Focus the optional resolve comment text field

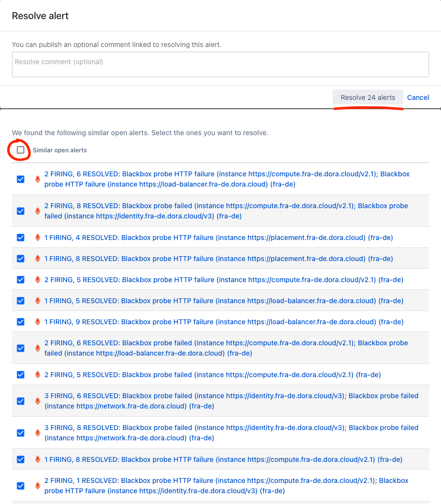click(x=220, y=64)
